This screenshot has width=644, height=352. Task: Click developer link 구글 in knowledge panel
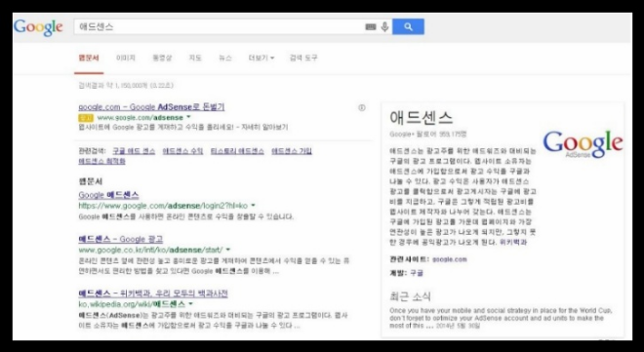(x=417, y=273)
